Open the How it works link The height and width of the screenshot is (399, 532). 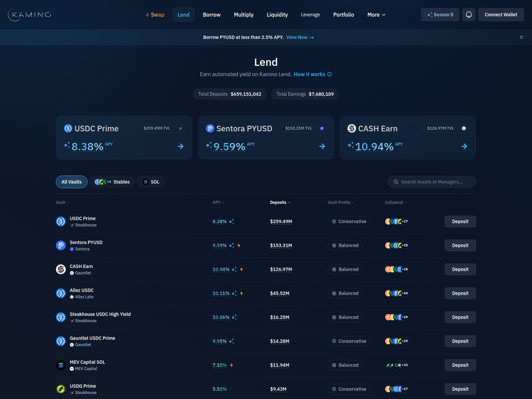[310, 74]
